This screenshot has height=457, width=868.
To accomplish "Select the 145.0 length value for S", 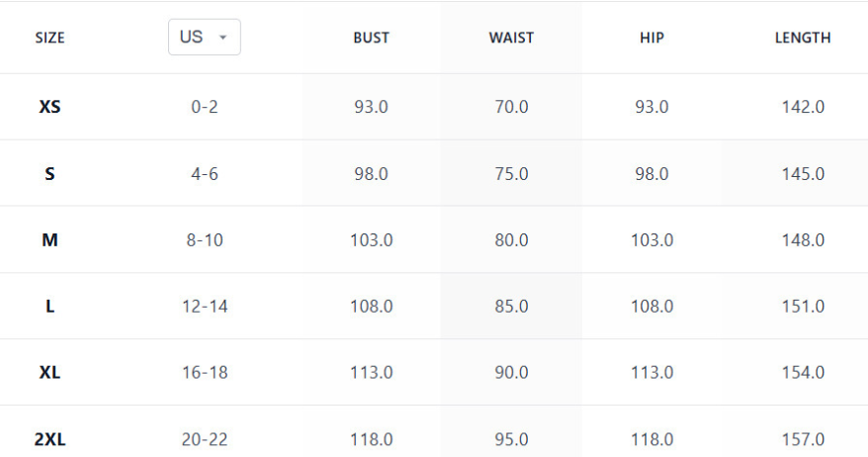I will point(802,174).
